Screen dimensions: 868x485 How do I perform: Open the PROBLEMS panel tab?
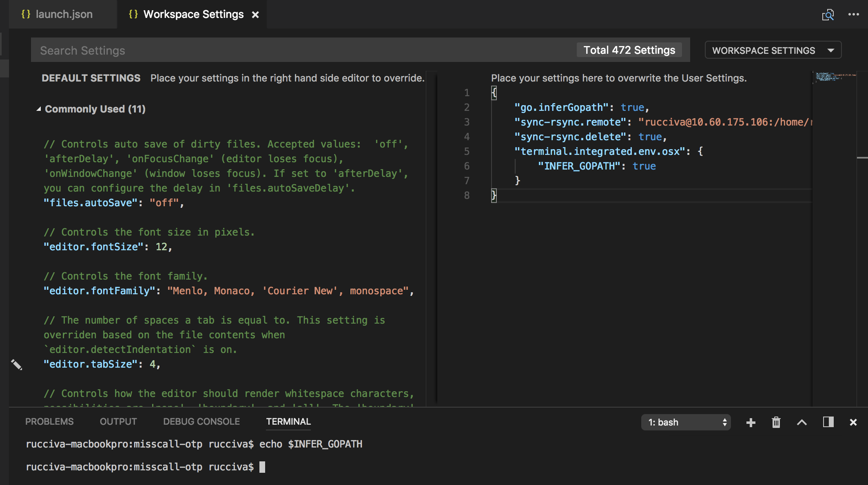49,421
